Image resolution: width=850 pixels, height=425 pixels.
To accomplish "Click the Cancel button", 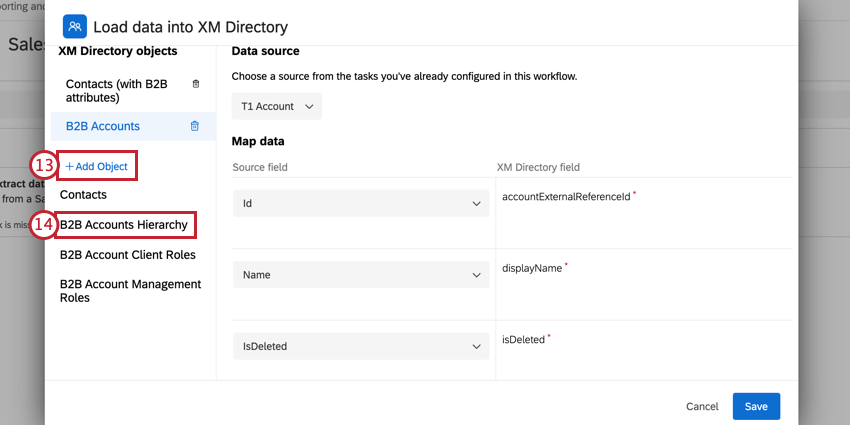I will (x=702, y=407).
